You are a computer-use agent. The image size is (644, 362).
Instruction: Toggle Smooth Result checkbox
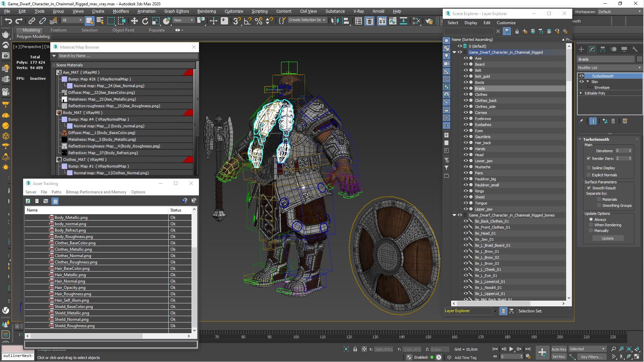coord(589,188)
